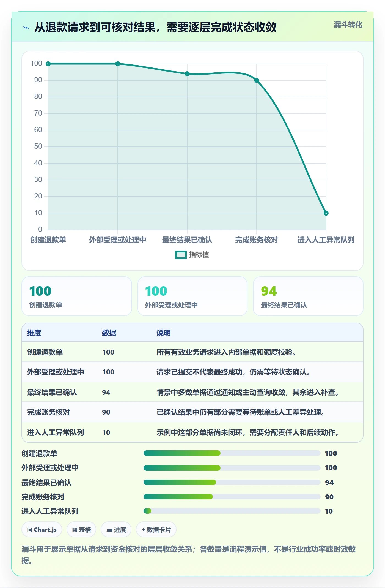Image resolution: width=385 pixels, height=588 pixels.
Task: Toggle the 指标值 legend swatch
Action: 181,255
